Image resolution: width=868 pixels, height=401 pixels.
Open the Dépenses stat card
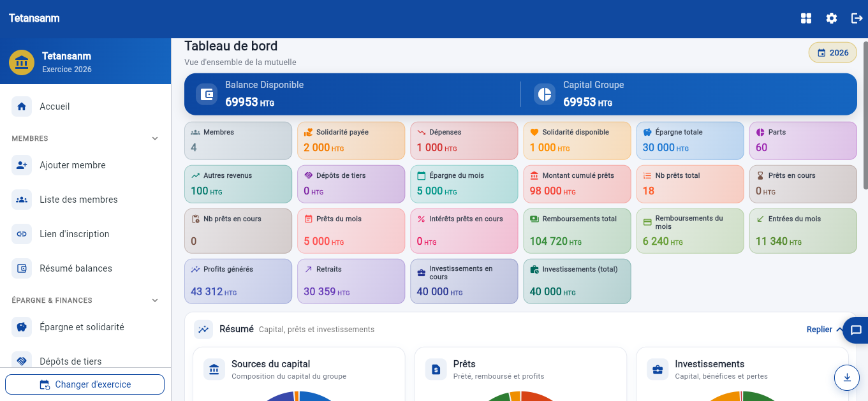pyautogui.click(x=464, y=141)
